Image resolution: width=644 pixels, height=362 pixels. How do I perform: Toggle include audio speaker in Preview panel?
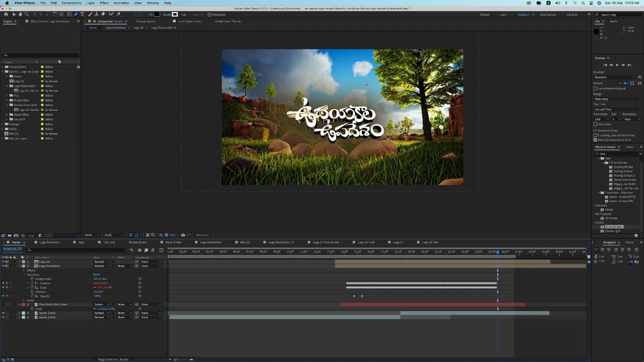click(x=626, y=83)
